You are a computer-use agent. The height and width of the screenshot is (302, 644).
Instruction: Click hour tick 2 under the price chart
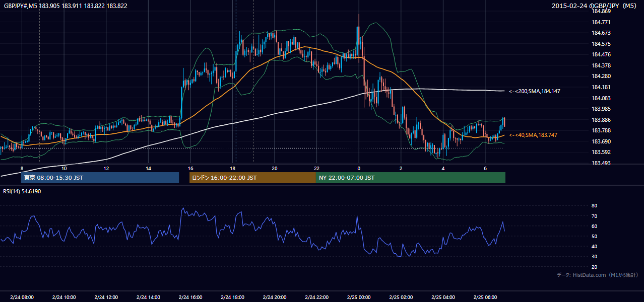click(x=401, y=168)
